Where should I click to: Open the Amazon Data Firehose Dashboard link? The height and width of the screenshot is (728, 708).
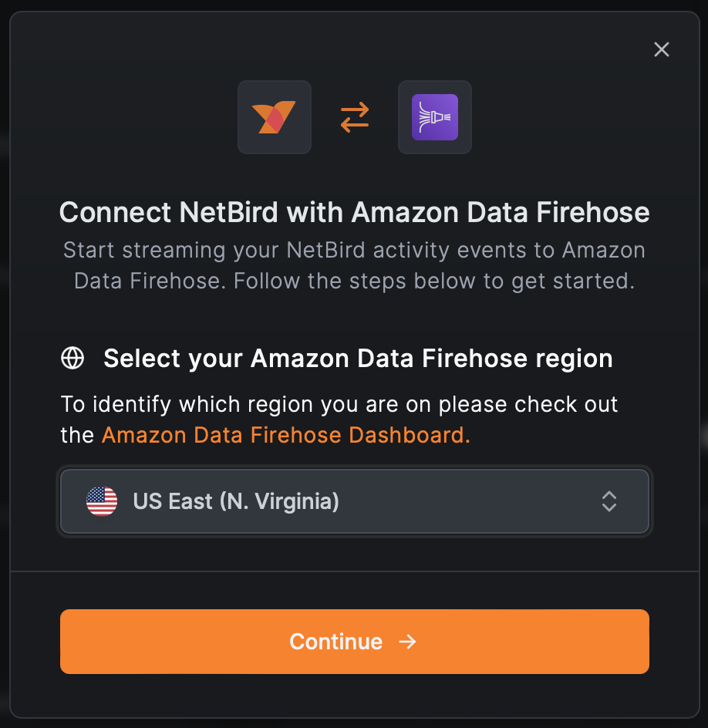point(285,434)
